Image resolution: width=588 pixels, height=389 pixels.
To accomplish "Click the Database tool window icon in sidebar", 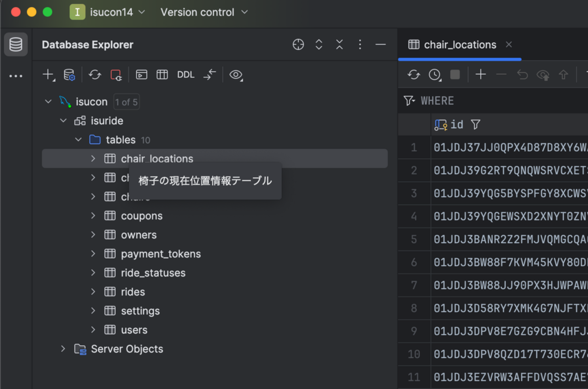I will [16, 44].
